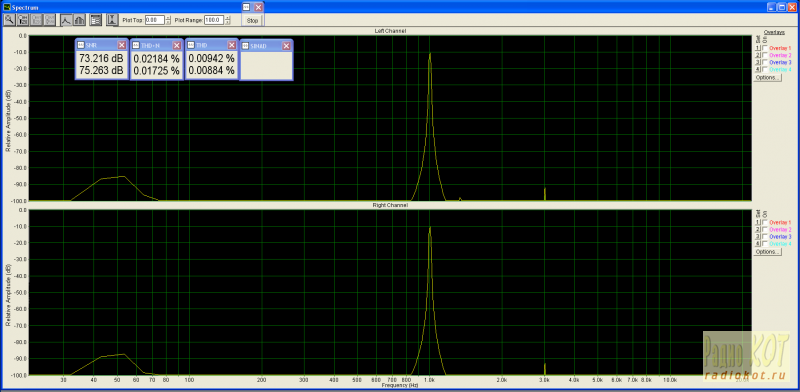
Task: Close the SINAD measurement window
Action: pyautogui.click(x=286, y=45)
